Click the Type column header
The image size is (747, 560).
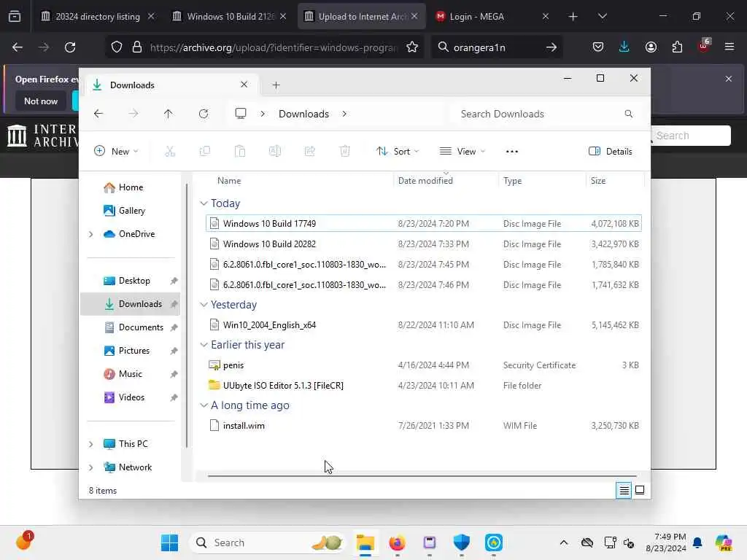[x=512, y=181]
